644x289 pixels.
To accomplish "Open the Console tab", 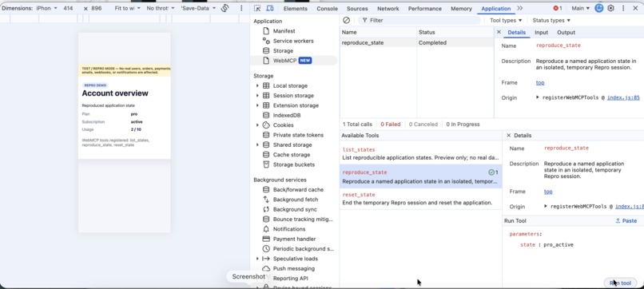I will click(328, 9).
